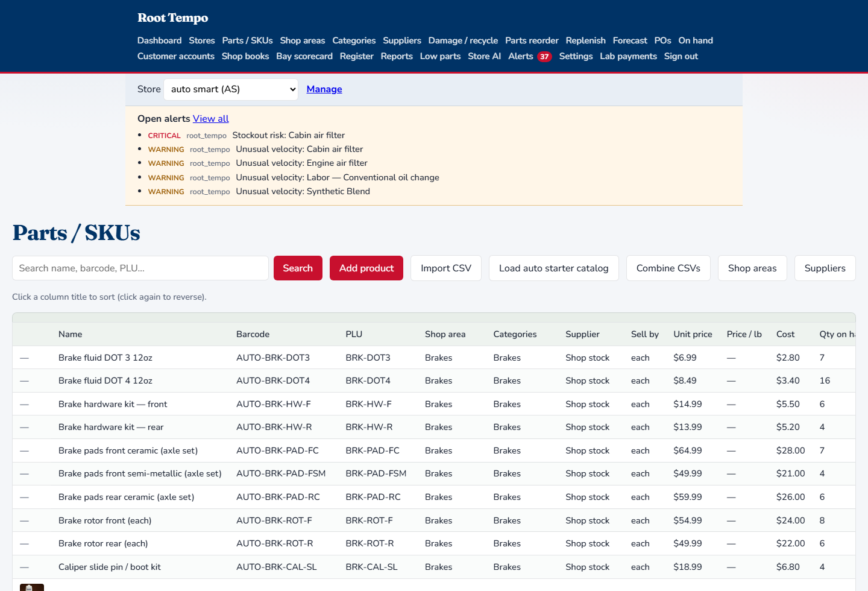Click the Alerts 37 badge
868x591 pixels.
[x=544, y=57]
